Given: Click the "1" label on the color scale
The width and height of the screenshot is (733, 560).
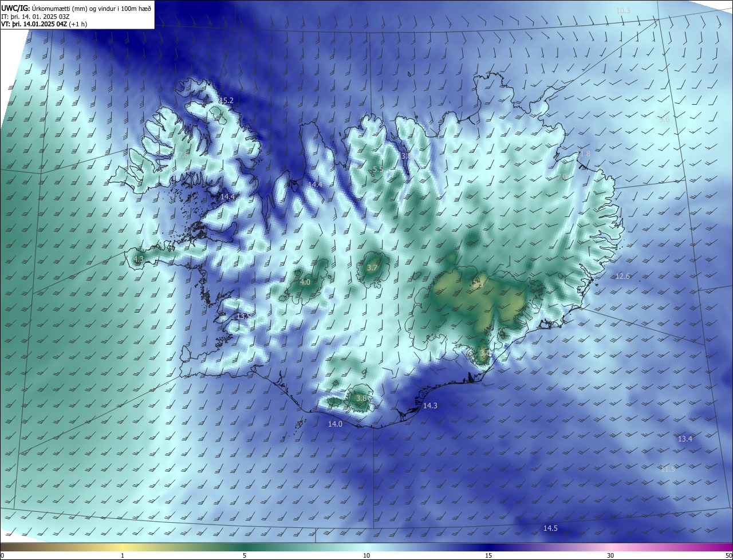Looking at the screenshot, I should tap(123, 555).
